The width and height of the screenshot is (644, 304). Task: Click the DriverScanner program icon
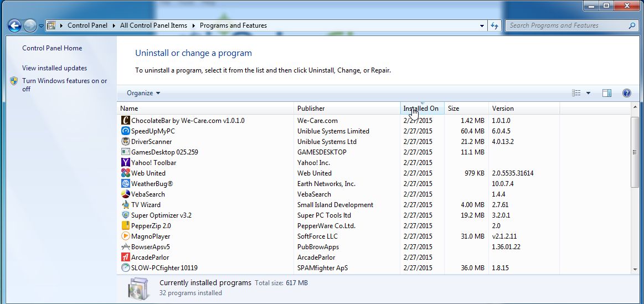point(126,141)
